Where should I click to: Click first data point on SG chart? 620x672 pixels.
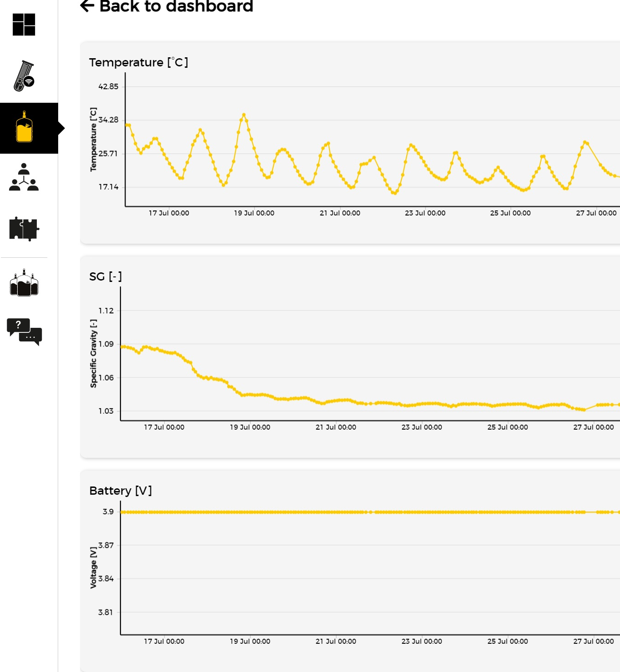pos(122,347)
